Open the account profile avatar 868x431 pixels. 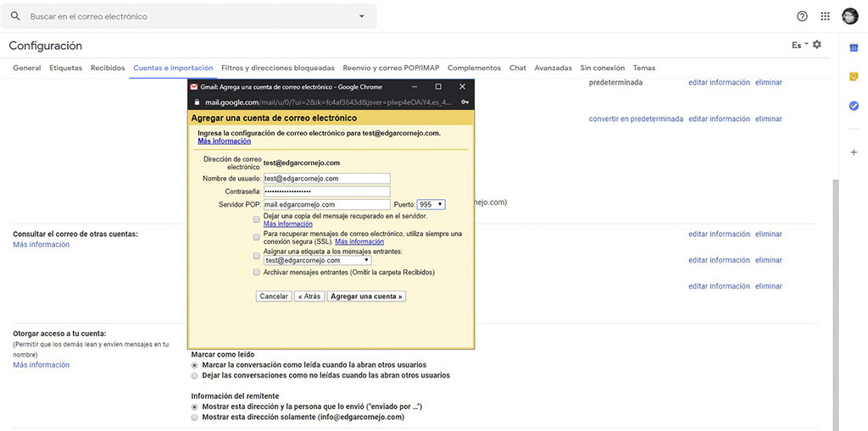point(850,16)
